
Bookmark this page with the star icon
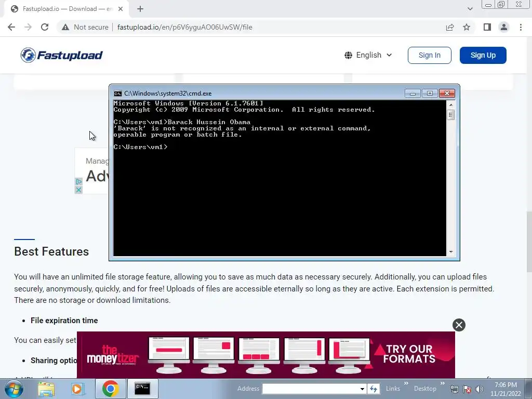pos(467,27)
